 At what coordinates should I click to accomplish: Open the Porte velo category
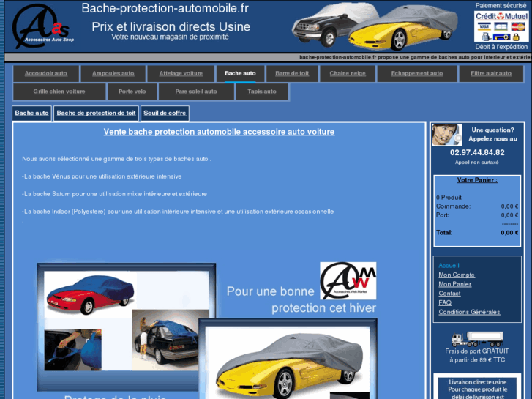[132, 92]
